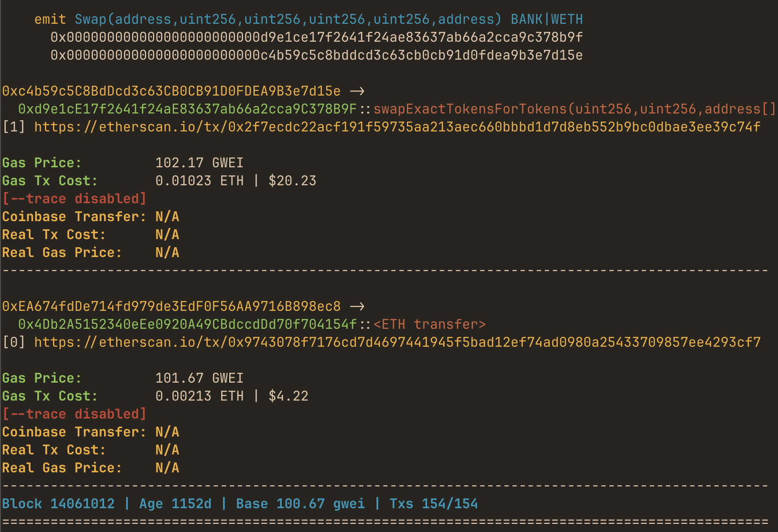778x532 pixels.
Task: Select the emit Swap event signature
Action: 268,19
